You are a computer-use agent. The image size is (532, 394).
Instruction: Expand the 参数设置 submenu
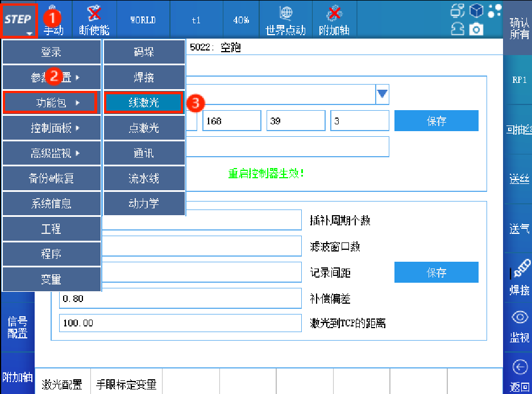coord(52,77)
